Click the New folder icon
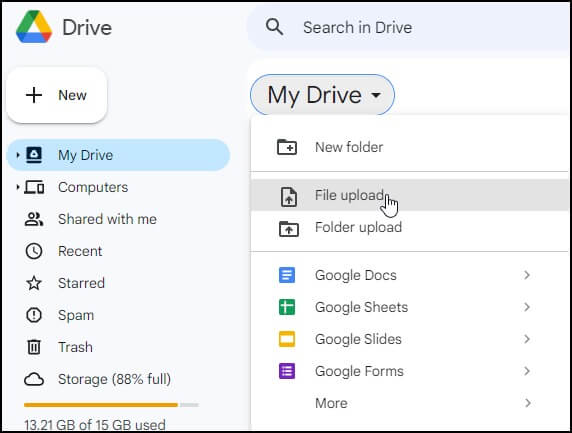Viewport: 572px width, 433px height. tap(287, 147)
